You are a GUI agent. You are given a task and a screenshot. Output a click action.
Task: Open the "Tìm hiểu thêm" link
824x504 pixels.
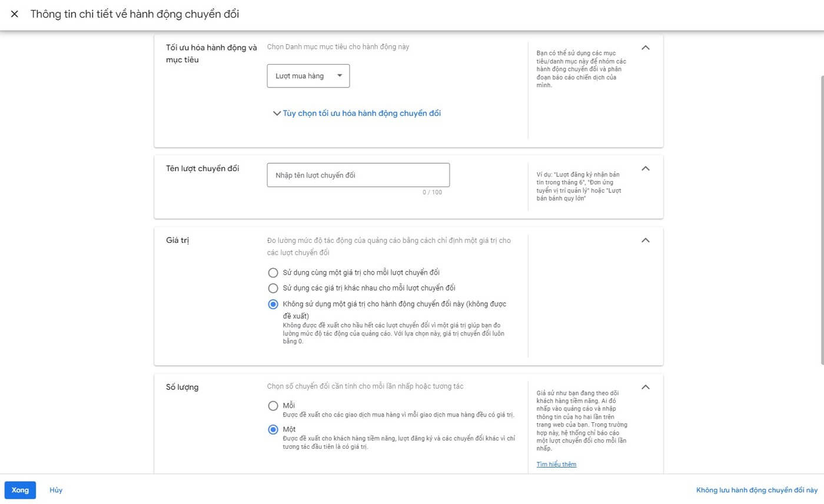[556, 464]
